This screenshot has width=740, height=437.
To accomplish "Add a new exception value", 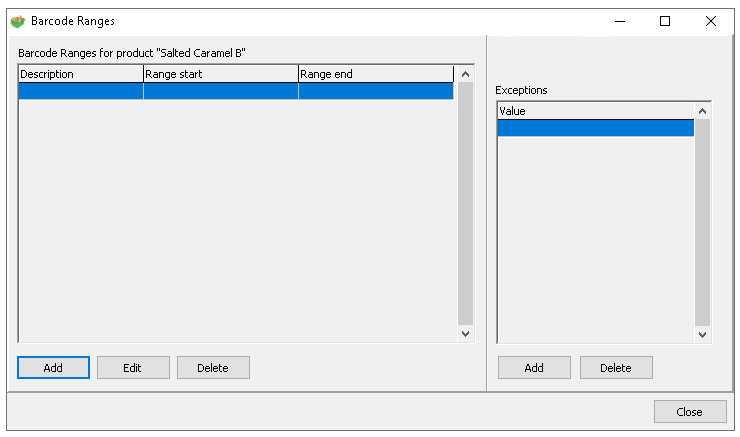I will pos(534,368).
